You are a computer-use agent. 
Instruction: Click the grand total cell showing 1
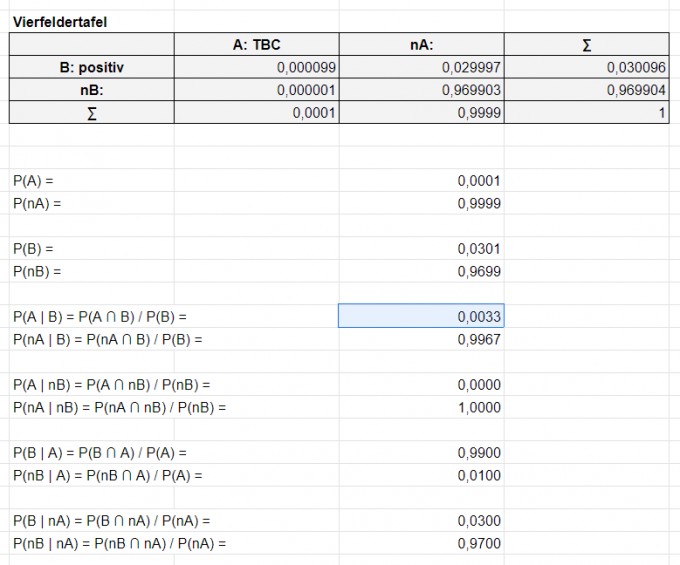coord(586,113)
